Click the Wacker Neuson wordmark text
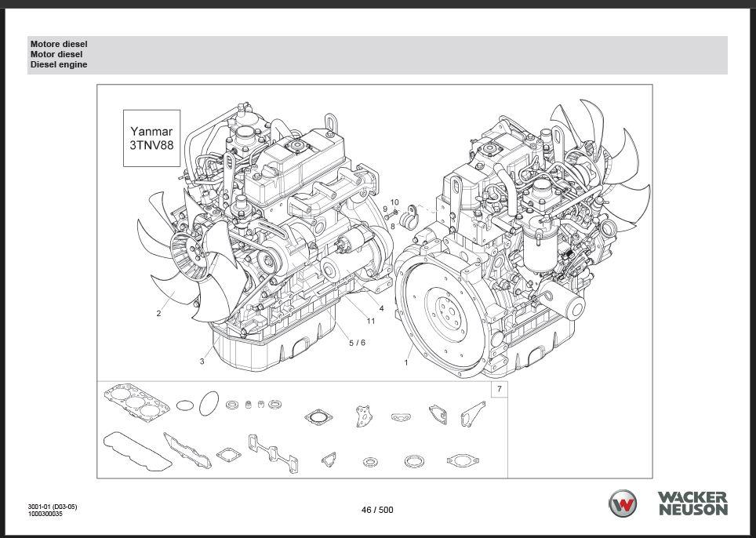This screenshot has width=756, height=538. [x=692, y=503]
